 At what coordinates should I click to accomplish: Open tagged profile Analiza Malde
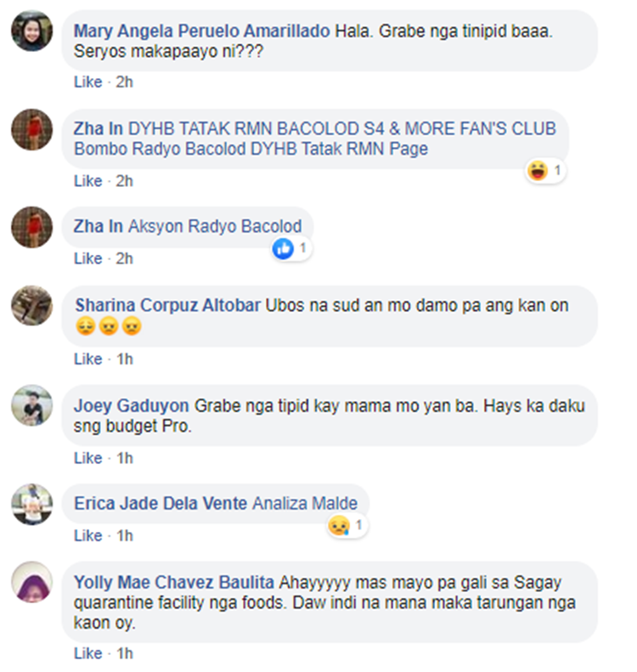305,503
